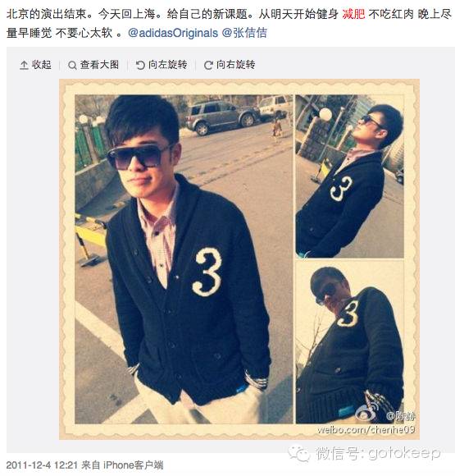Click the iPhone客户端 source link
This screenshot has height=476, width=455.
tap(133, 465)
